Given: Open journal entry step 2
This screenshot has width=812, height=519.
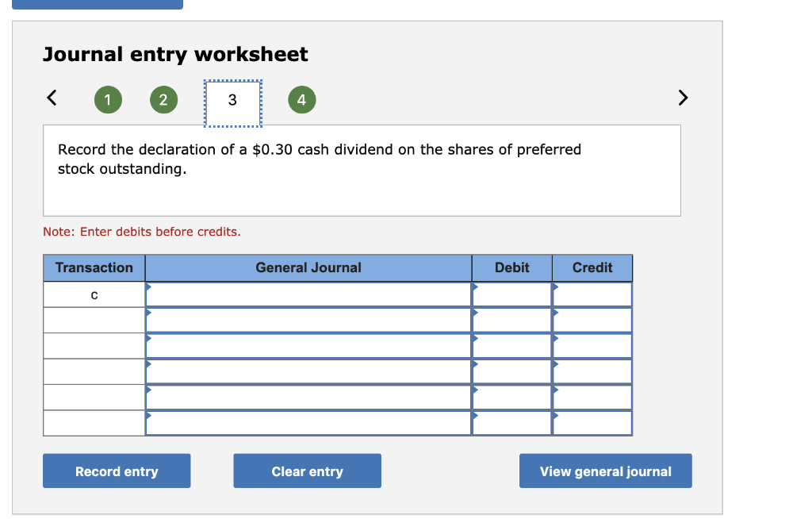Looking at the screenshot, I should coord(163,99).
